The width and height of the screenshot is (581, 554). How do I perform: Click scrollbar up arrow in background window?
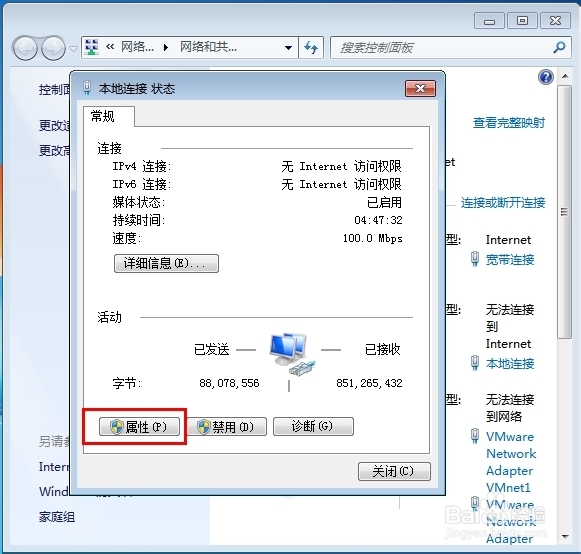pyautogui.click(x=565, y=76)
